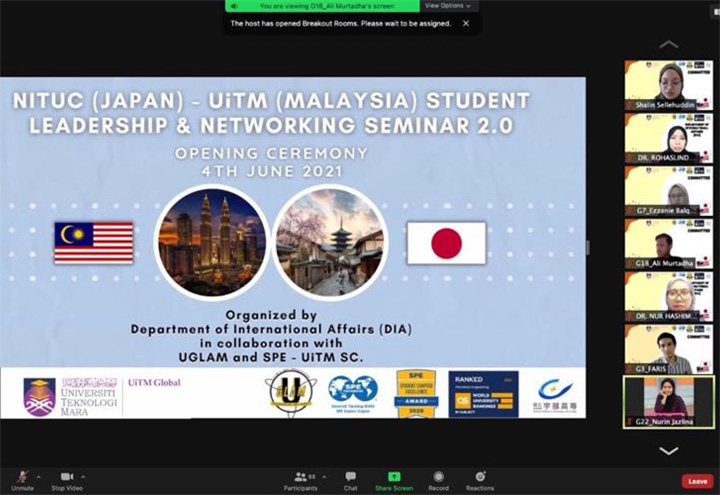Open the Chat panel
This screenshot has height=495, width=720.
click(x=350, y=481)
